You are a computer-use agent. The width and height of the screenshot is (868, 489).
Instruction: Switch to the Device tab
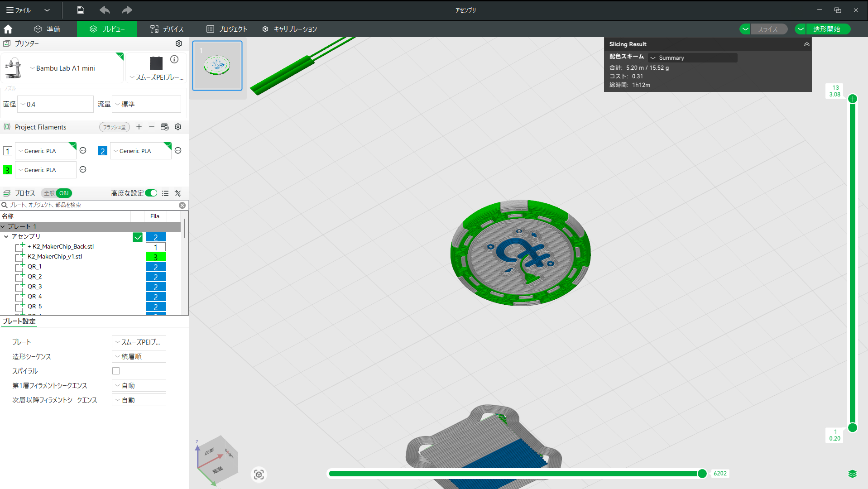click(x=167, y=29)
